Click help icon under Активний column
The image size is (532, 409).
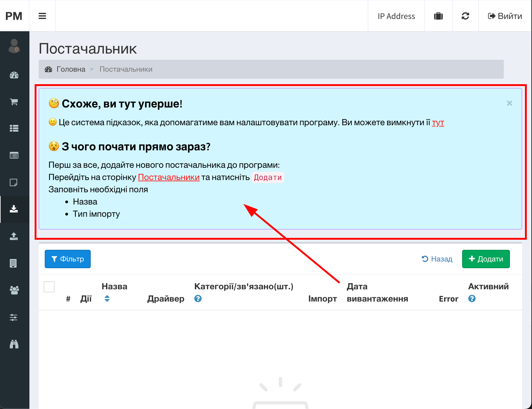(x=472, y=298)
